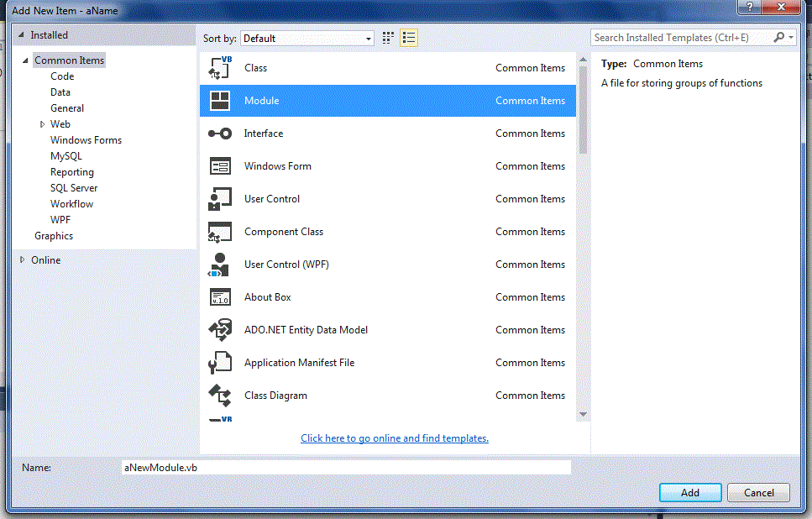This screenshot has width=812, height=519.
Task: Click the Class Diagram template icon
Action: (217, 395)
